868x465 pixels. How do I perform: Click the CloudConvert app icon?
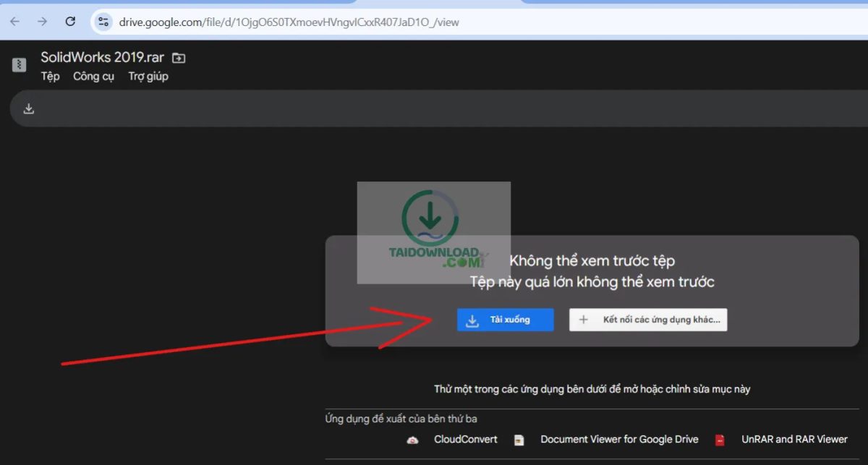click(412, 440)
